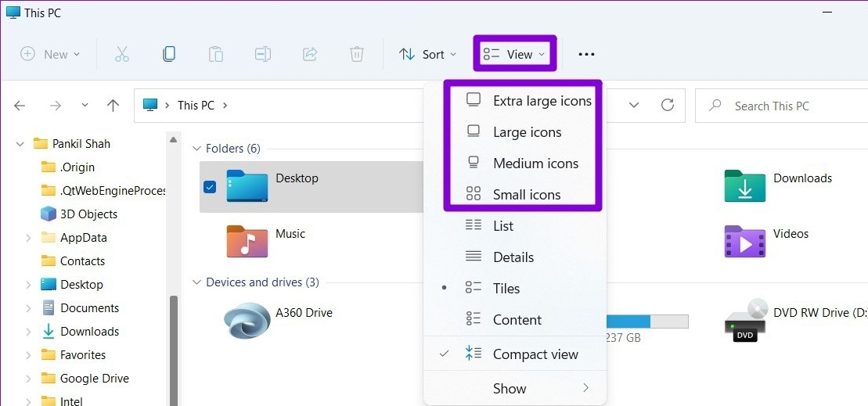This screenshot has height=406, width=868.
Task: Click the search magnifier icon
Action: tap(715, 105)
